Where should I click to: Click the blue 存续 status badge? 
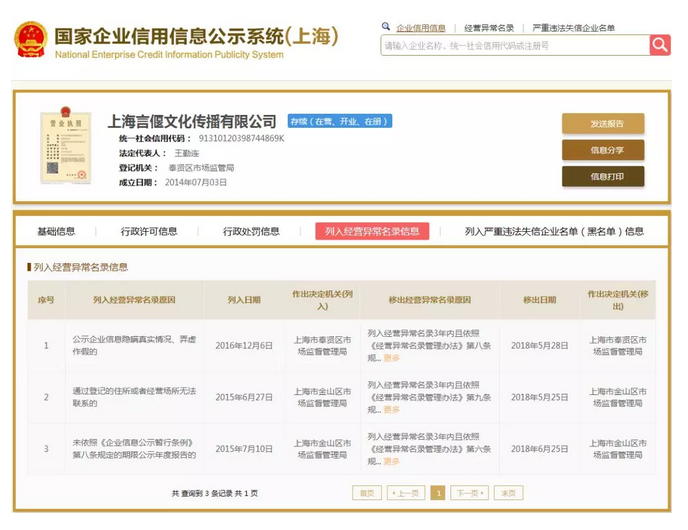[340, 121]
